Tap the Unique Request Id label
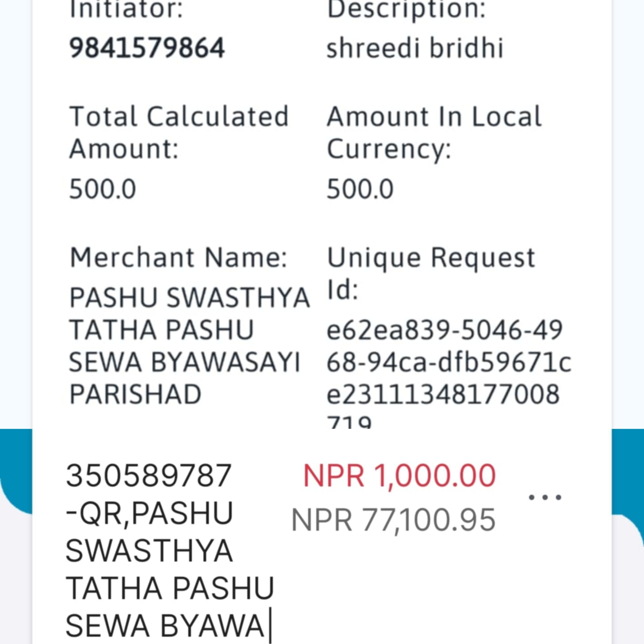The image size is (644, 644). coord(431,274)
